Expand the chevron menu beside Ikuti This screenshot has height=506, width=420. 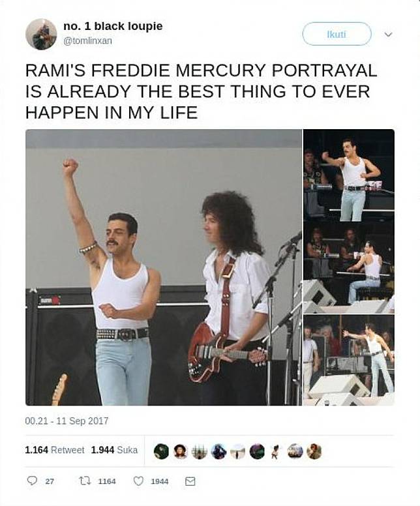pos(389,35)
